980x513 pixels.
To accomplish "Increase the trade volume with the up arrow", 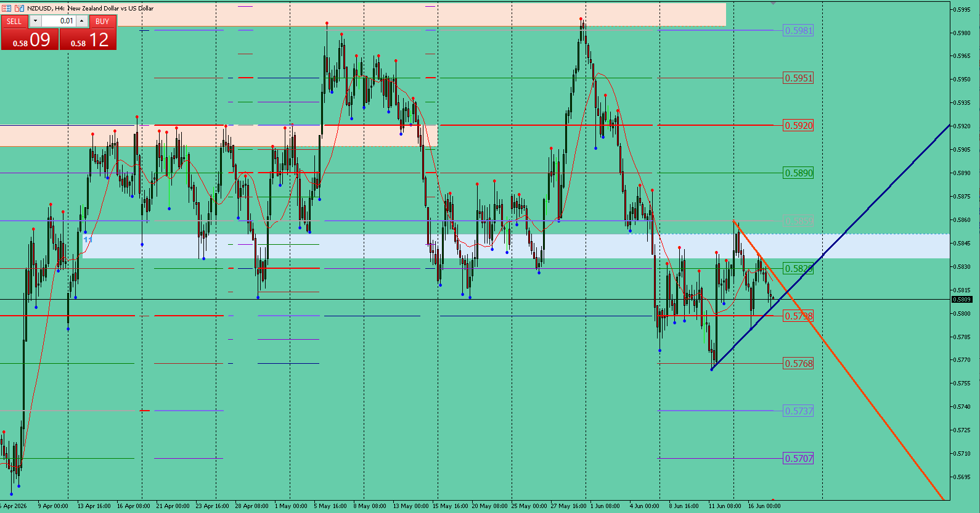I will click(x=81, y=21).
